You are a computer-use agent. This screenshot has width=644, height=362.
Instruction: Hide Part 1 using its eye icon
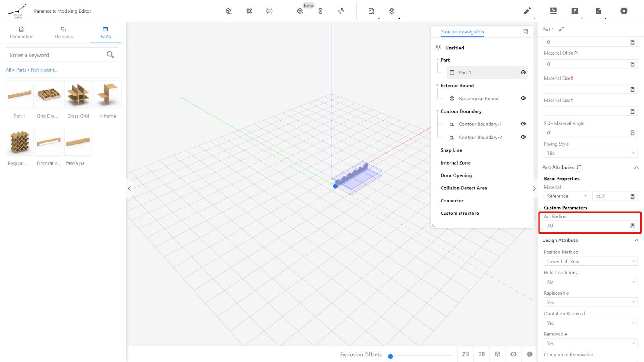click(x=523, y=73)
